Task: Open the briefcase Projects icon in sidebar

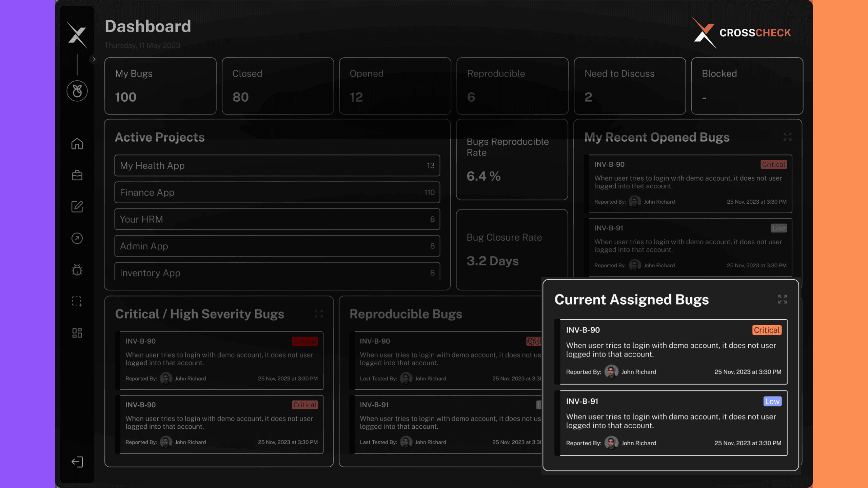Action: point(77,175)
